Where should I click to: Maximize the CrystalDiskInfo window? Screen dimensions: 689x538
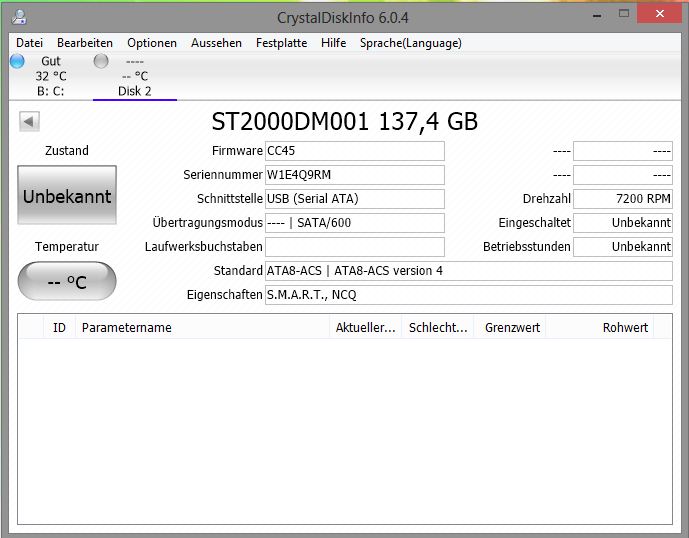624,14
